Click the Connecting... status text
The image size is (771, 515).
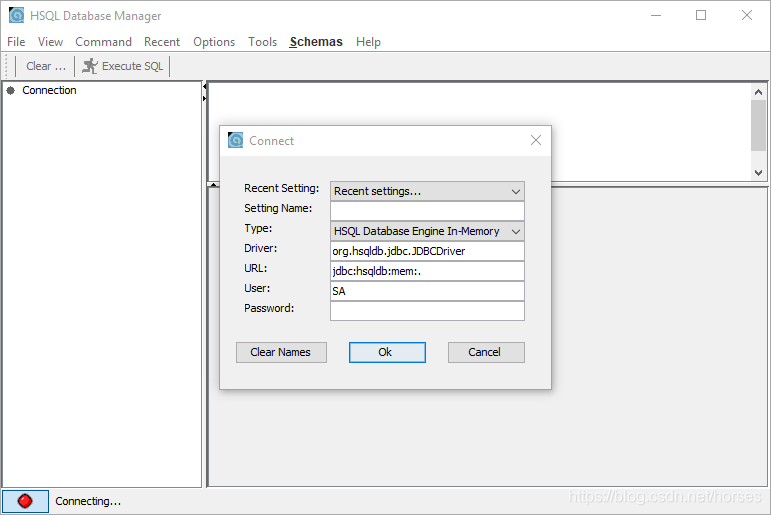tap(88, 501)
